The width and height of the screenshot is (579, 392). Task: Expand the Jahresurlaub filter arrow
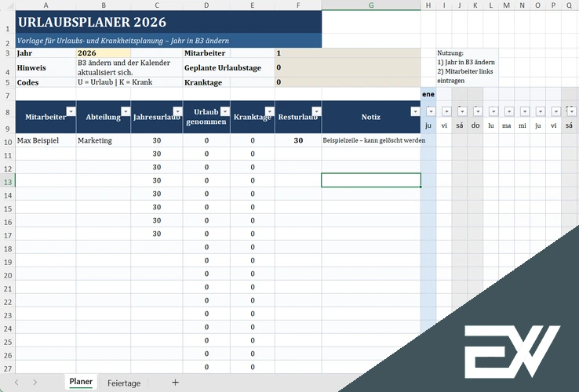[x=177, y=111]
